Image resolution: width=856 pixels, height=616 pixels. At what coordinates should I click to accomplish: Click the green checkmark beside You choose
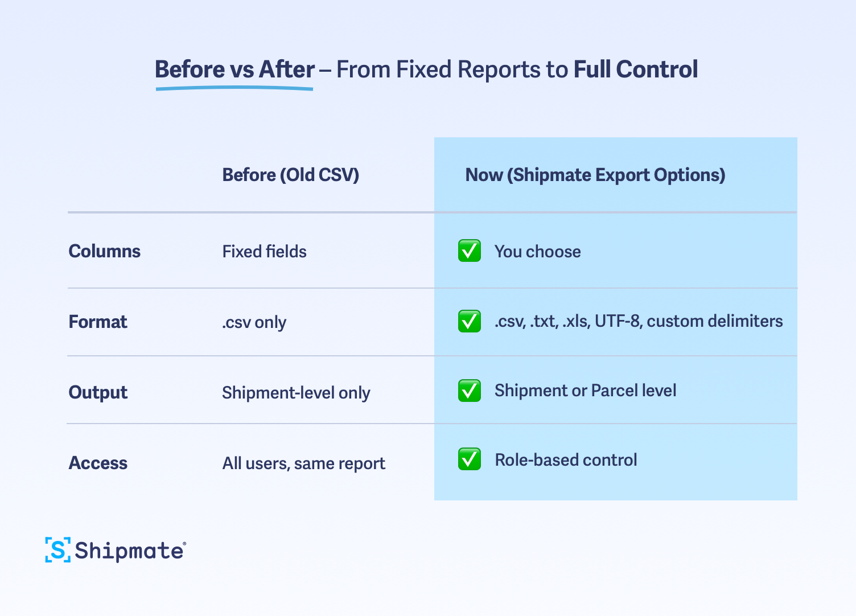[x=470, y=251]
